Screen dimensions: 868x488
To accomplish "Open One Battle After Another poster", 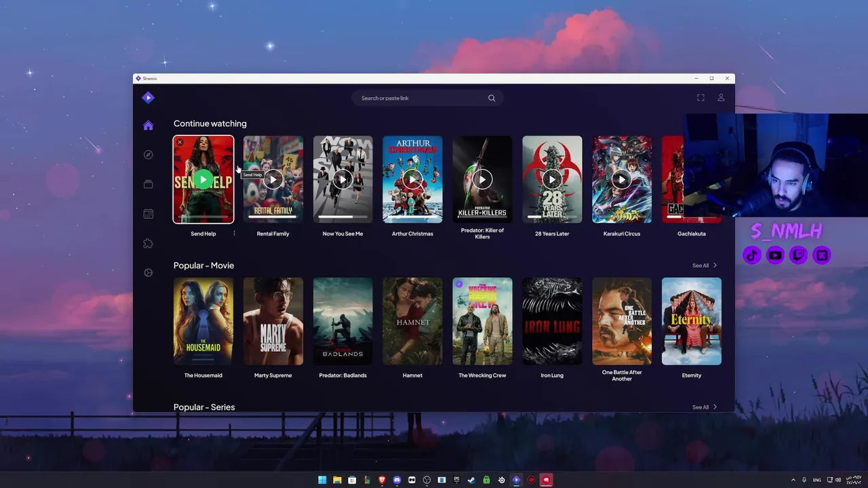I will (622, 321).
